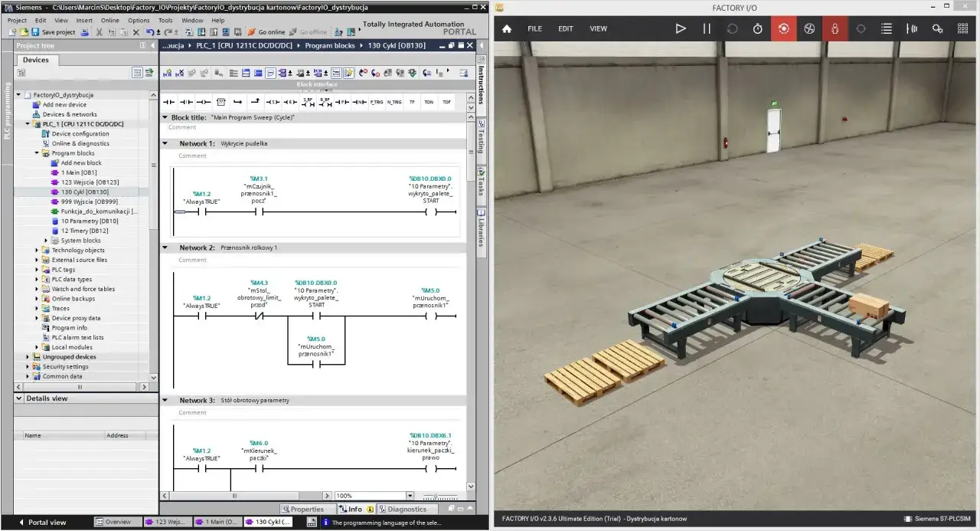Collapse the Details view panel
Screen dimensions: 980x531
click(20, 398)
